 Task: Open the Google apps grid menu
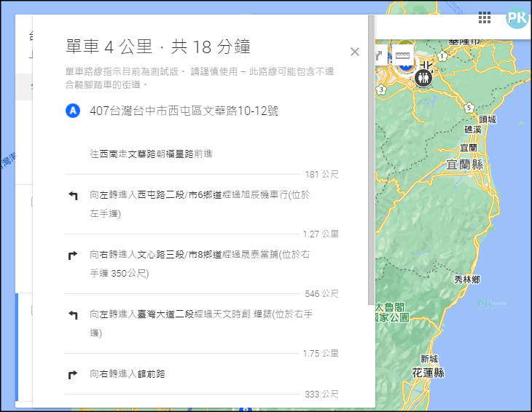pyautogui.click(x=485, y=17)
